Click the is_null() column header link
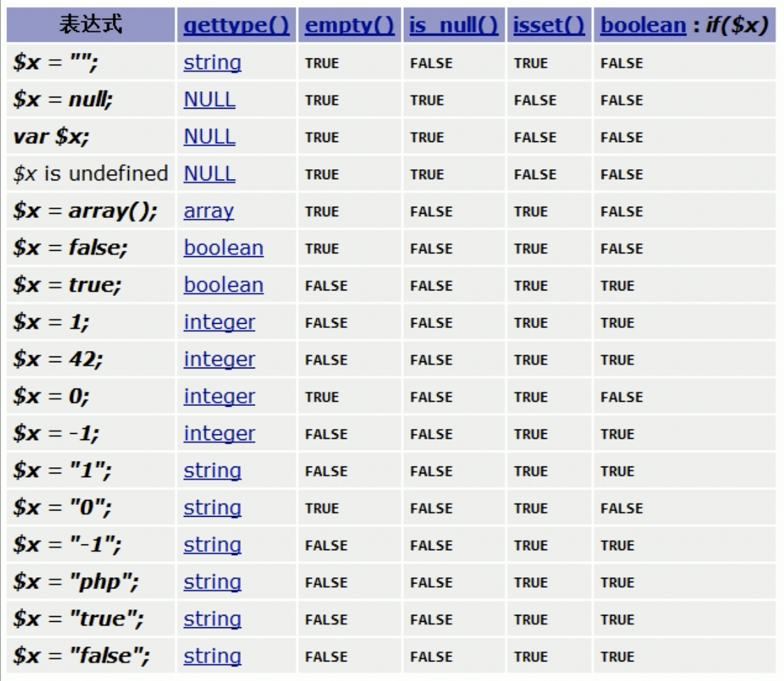Viewport: 784px width, 681px height. click(453, 26)
